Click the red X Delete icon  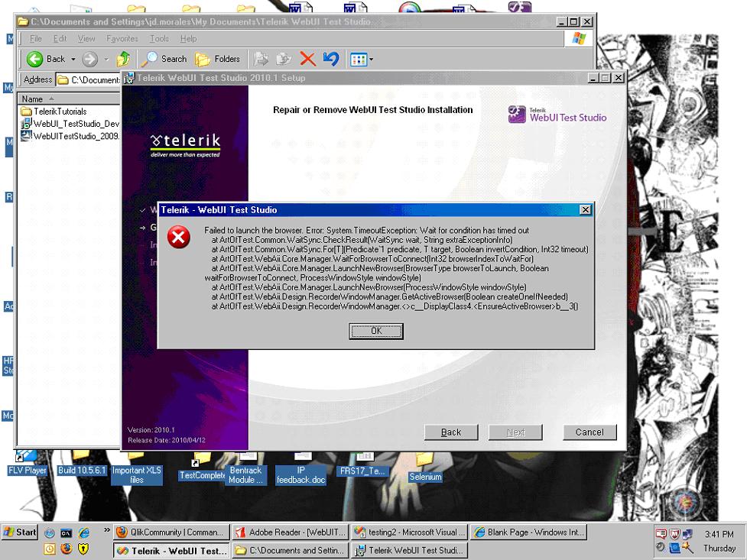click(x=308, y=59)
